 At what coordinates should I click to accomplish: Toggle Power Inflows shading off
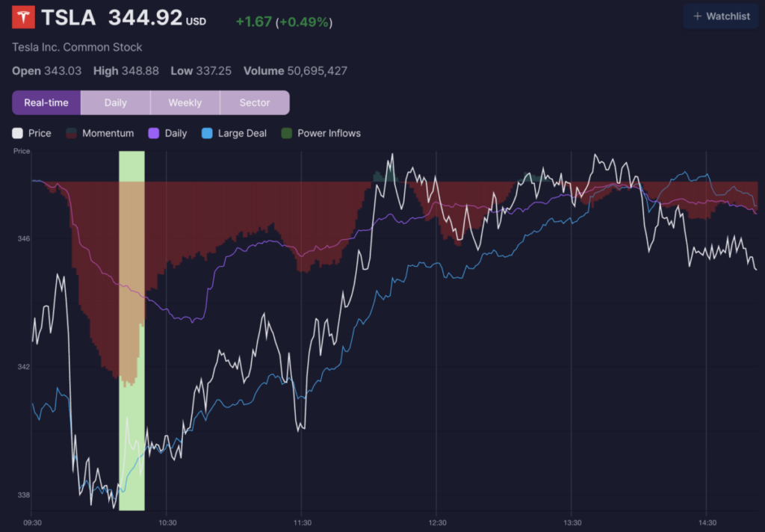click(x=323, y=133)
